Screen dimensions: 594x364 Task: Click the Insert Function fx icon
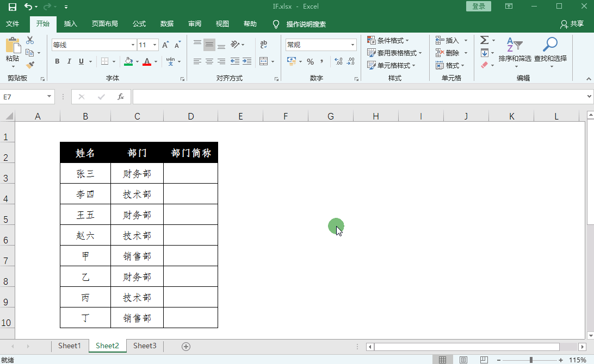121,97
